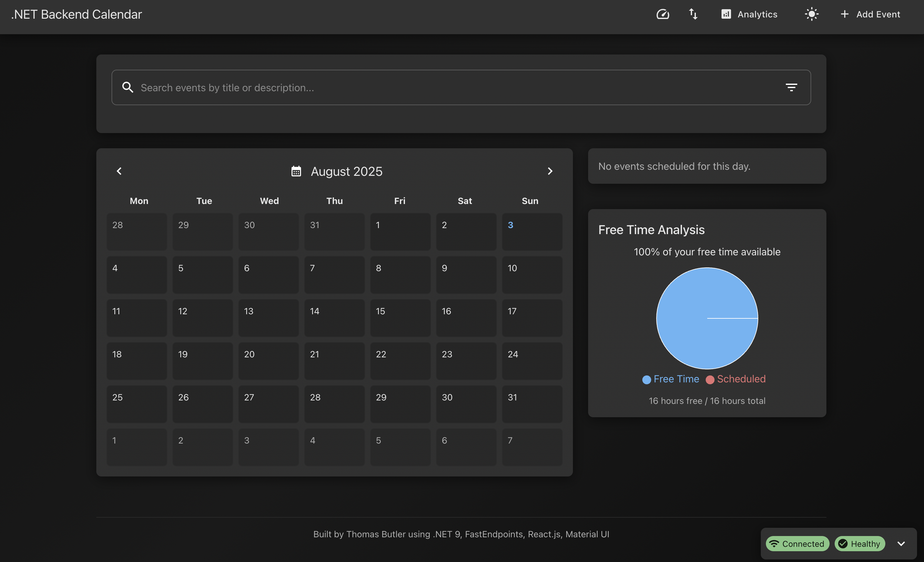Viewport: 924px width, 562px height.
Task: Click the speedometer performance icon in header
Action: [663, 14]
